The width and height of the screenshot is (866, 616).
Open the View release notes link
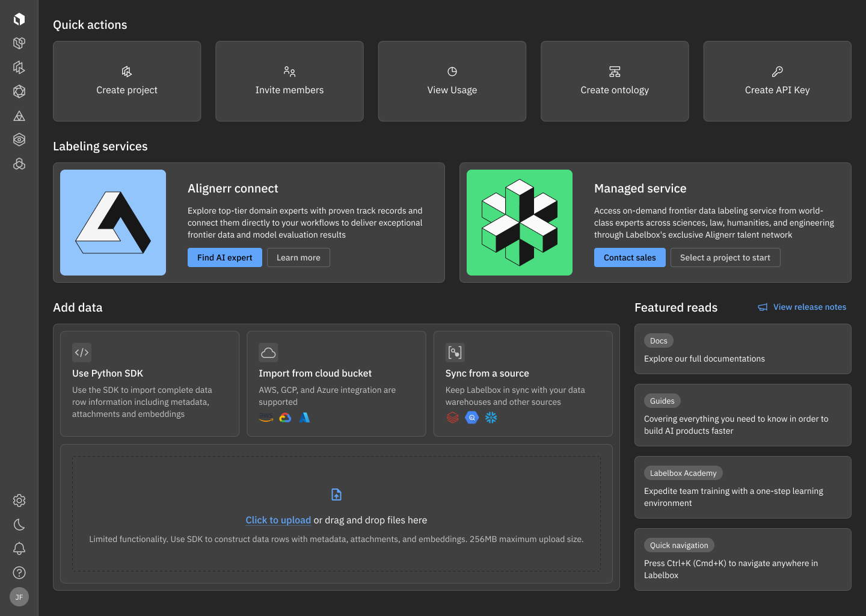[x=809, y=307]
